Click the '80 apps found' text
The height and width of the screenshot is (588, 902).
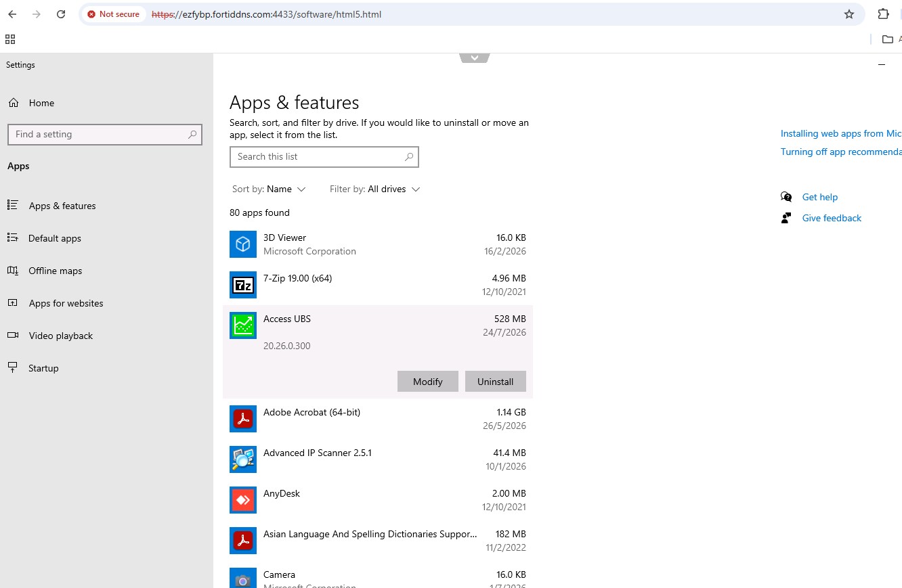pos(259,212)
